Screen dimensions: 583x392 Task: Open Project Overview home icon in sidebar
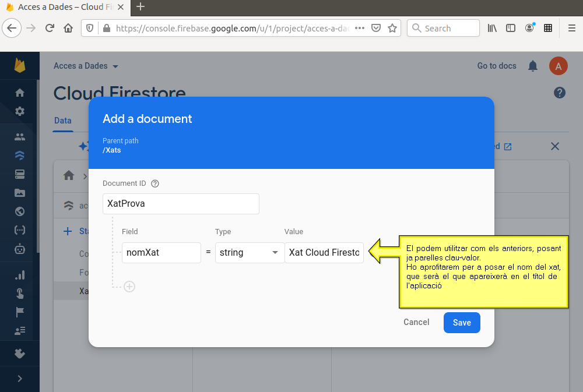coord(20,93)
